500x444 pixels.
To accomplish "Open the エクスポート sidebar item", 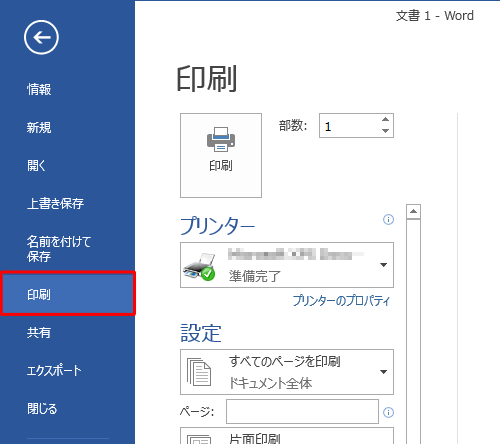I will click(54, 371).
